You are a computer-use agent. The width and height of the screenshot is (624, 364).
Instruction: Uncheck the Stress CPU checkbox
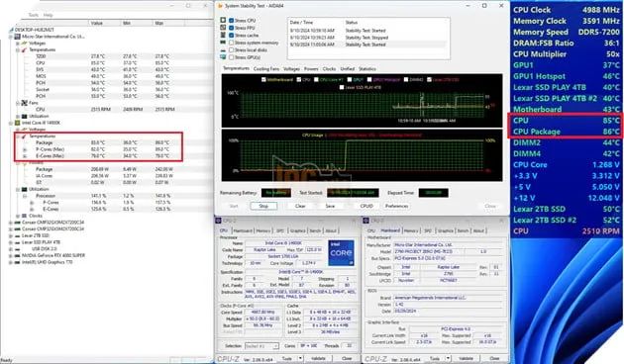231,20
